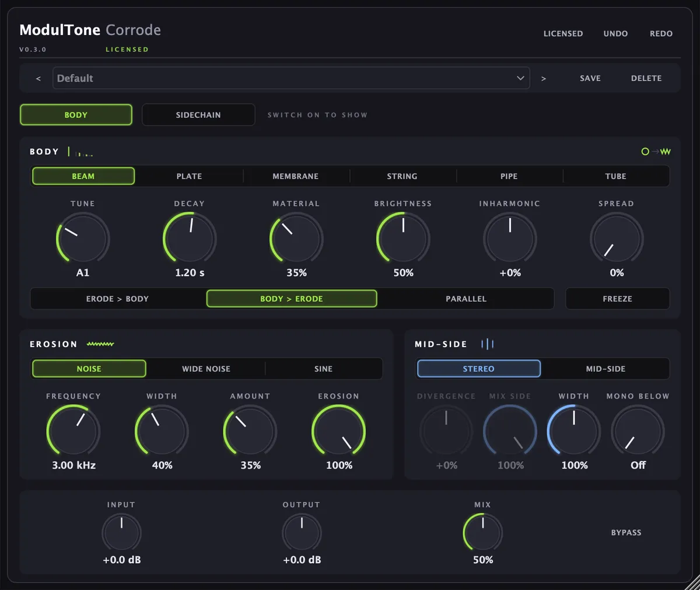This screenshot has width=700, height=590.
Task: Select PIPE body type
Action: (x=509, y=176)
